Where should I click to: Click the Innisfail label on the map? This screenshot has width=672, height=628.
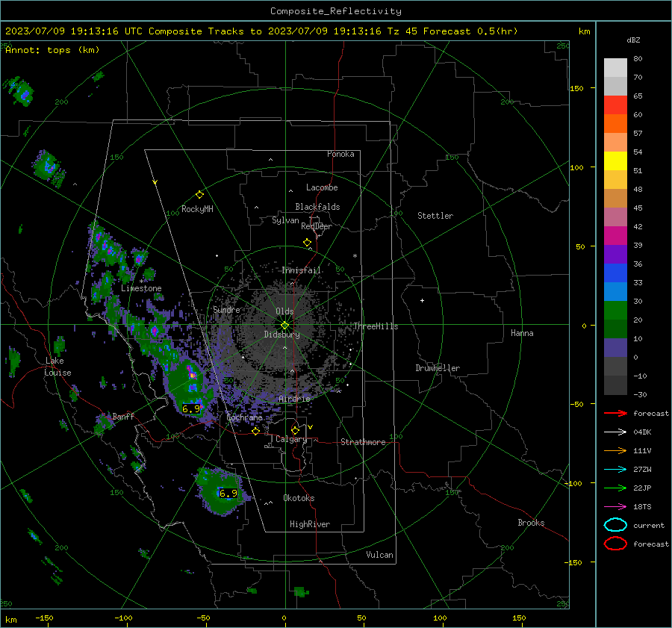pyautogui.click(x=301, y=270)
